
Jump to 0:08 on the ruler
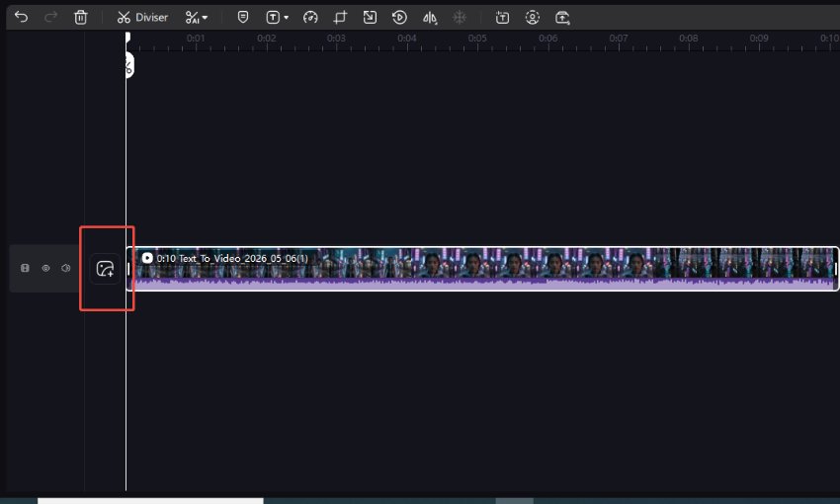(689, 39)
